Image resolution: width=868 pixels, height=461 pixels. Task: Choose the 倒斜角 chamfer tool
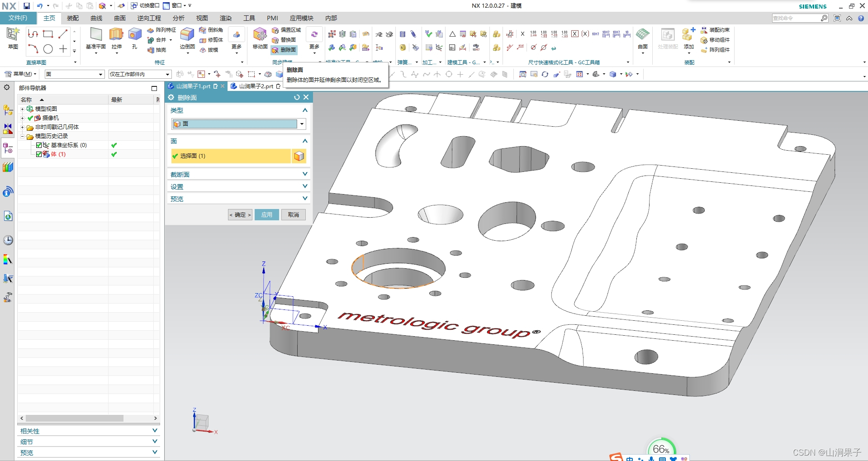click(211, 30)
